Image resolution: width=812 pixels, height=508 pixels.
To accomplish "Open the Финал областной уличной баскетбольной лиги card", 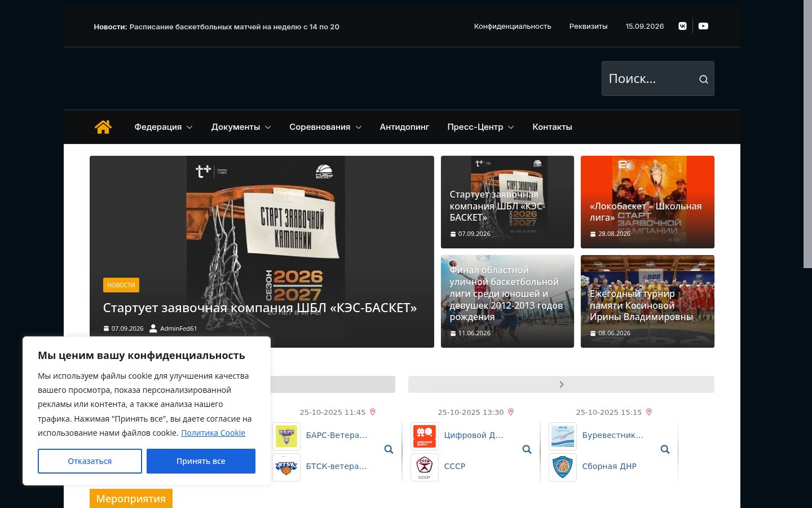I will 507,301.
